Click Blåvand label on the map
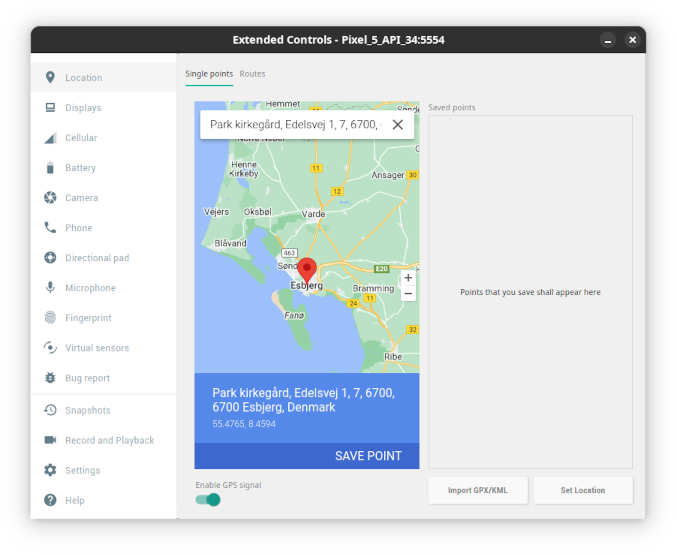 point(231,243)
